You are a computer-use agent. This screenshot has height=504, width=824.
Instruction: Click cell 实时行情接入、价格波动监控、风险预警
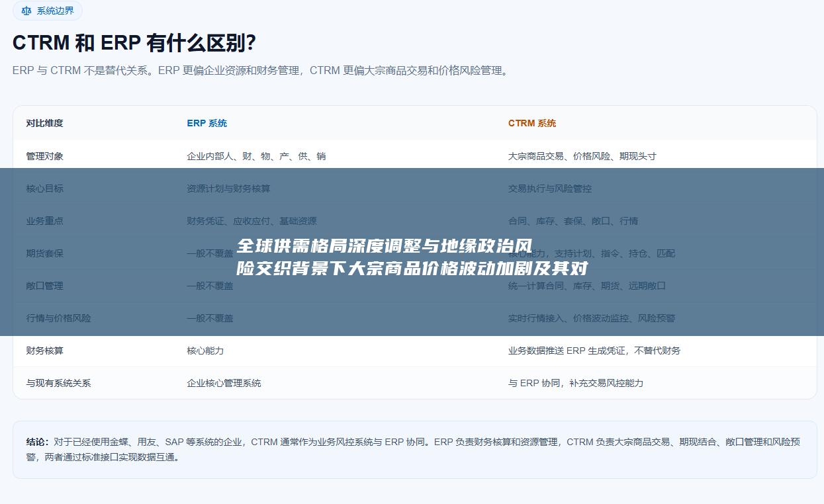point(592,318)
